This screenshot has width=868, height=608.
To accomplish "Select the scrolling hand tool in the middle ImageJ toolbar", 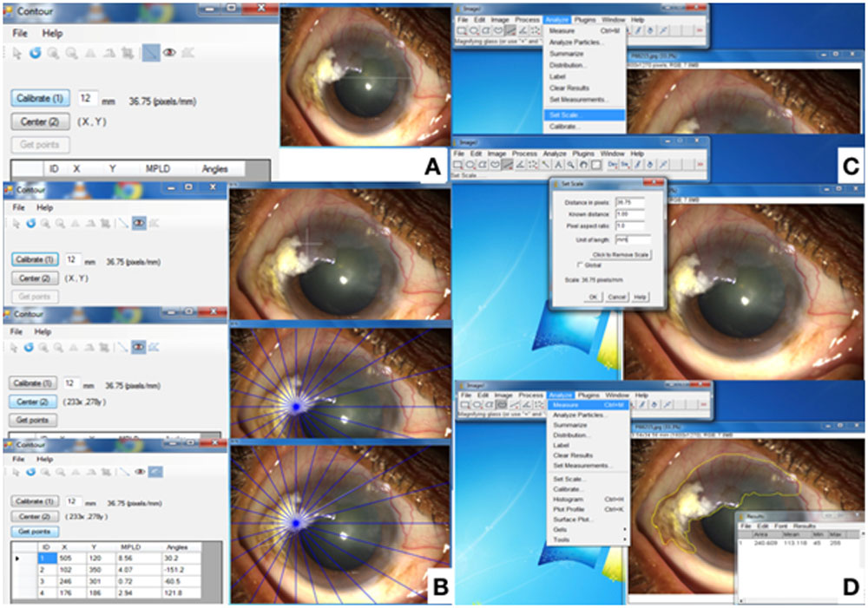I will 583,164.
